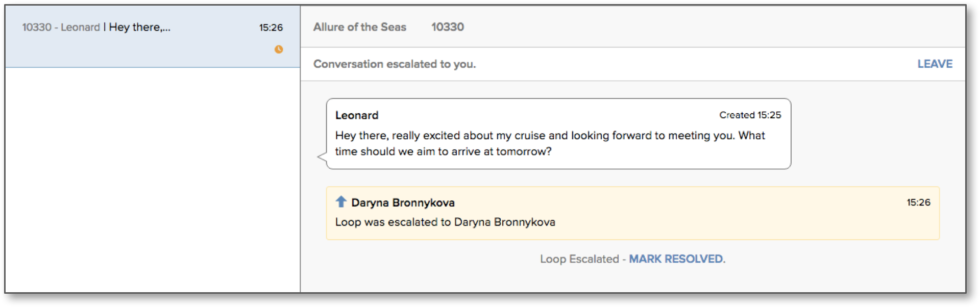980x307 pixels.
Task: Click the Leonard sender name in message
Action: tap(357, 115)
